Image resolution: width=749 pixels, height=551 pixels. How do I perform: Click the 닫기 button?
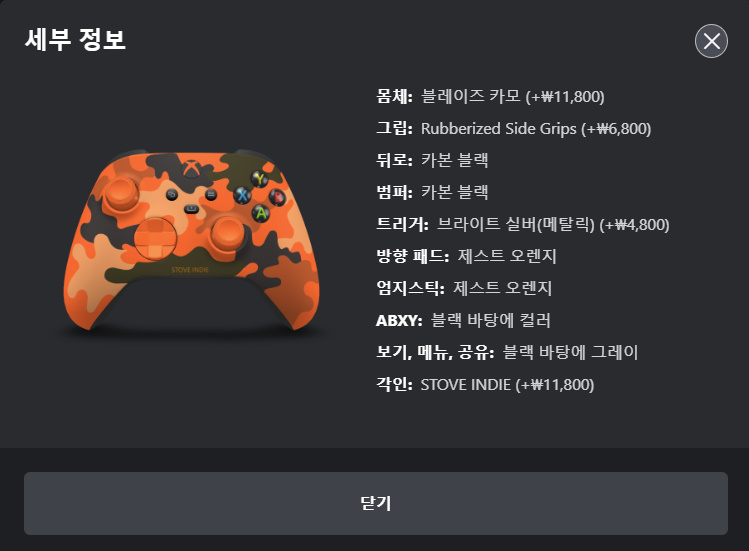pos(376,503)
